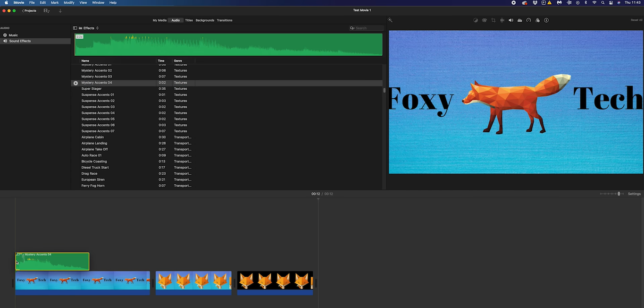Click the Clip Information icon

(x=546, y=20)
